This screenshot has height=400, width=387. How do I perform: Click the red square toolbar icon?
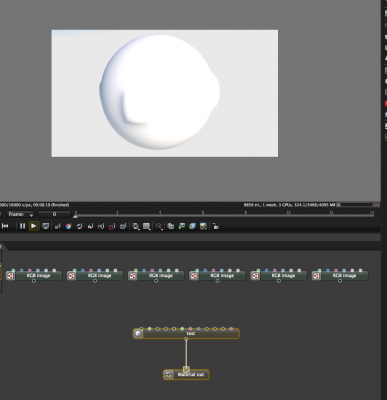112,227
